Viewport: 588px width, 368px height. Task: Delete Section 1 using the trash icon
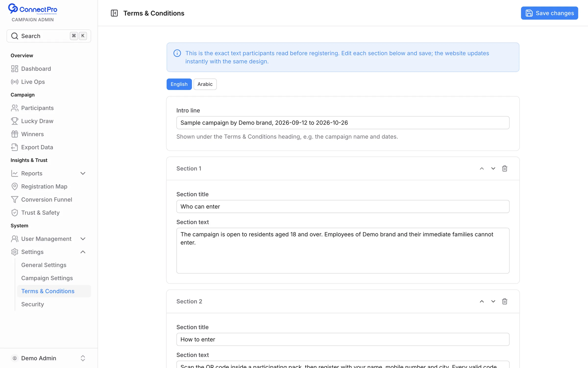click(504, 169)
